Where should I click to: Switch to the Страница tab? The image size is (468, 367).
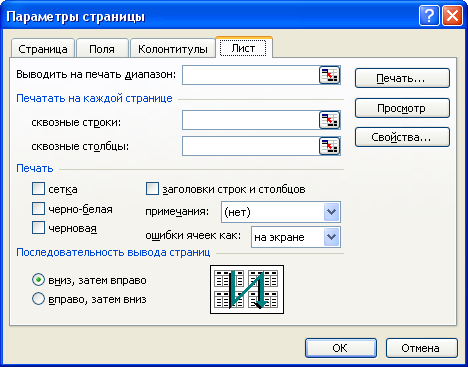[43, 49]
